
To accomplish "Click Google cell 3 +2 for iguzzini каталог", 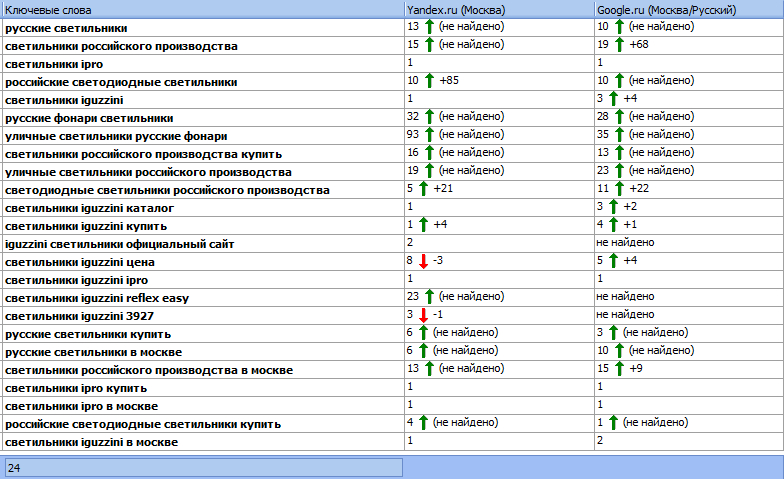I will pos(689,208).
